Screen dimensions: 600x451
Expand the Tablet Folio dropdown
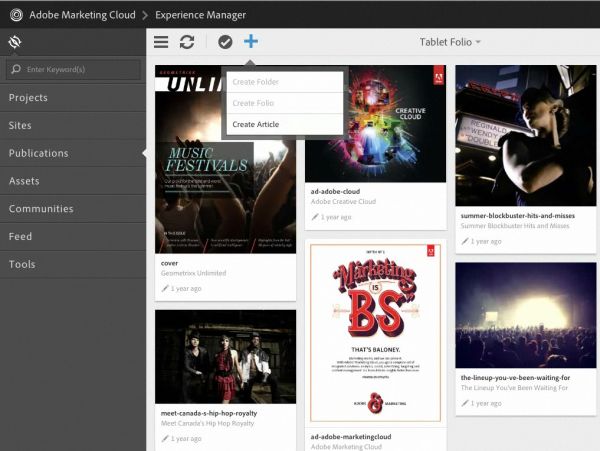click(x=450, y=42)
